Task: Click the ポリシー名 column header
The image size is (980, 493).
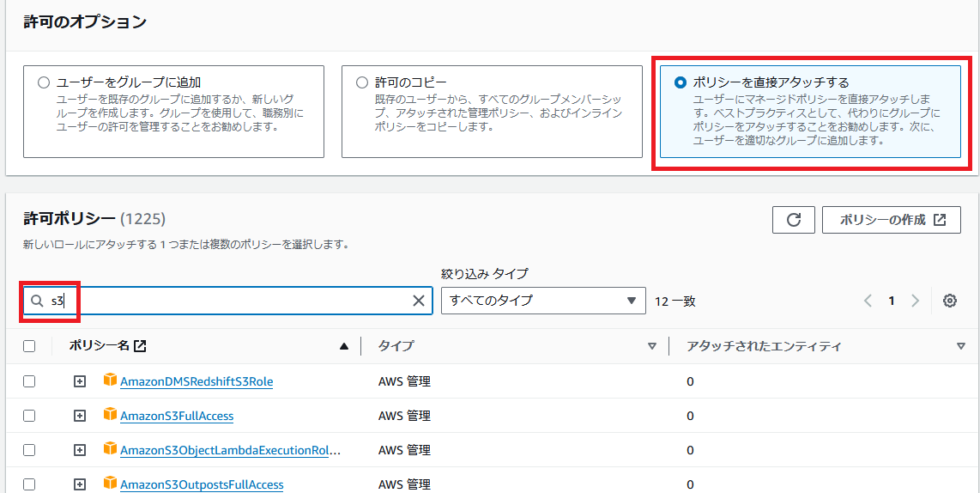Action: click(100, 346)
